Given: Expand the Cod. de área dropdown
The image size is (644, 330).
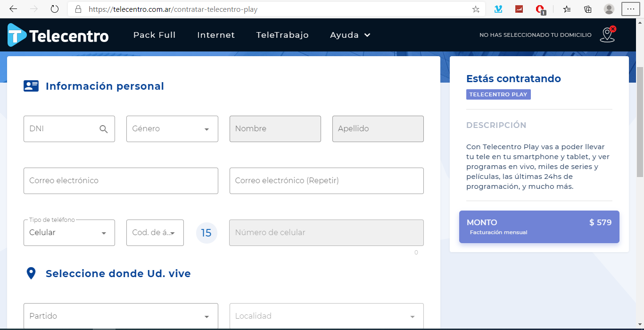Looking at the screenshot, I should coord(155,233).
